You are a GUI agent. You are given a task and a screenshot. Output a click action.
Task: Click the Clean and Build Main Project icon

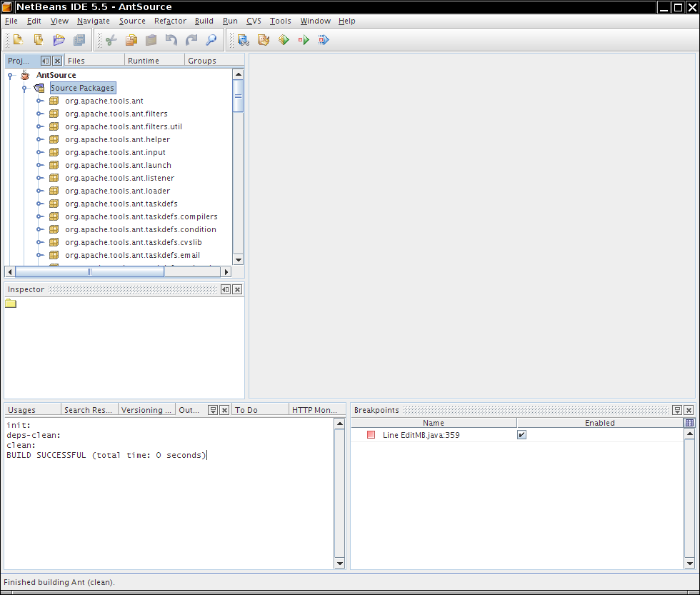tap(264, 40)
